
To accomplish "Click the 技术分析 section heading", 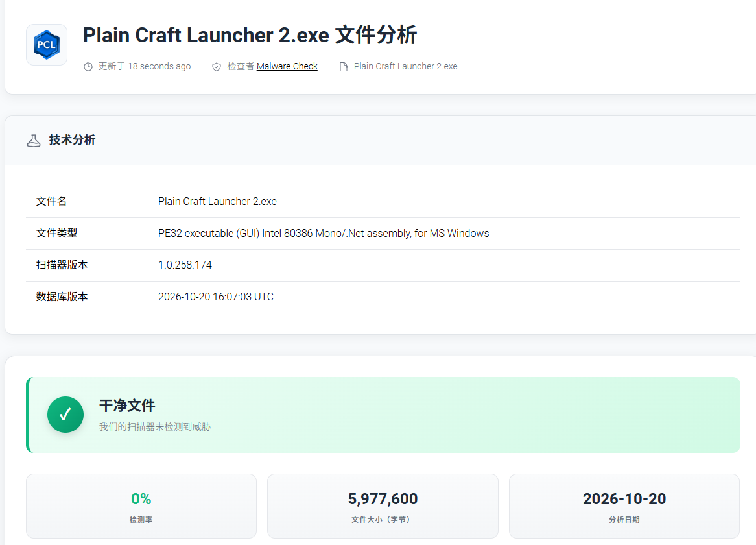I will [73, 140].
